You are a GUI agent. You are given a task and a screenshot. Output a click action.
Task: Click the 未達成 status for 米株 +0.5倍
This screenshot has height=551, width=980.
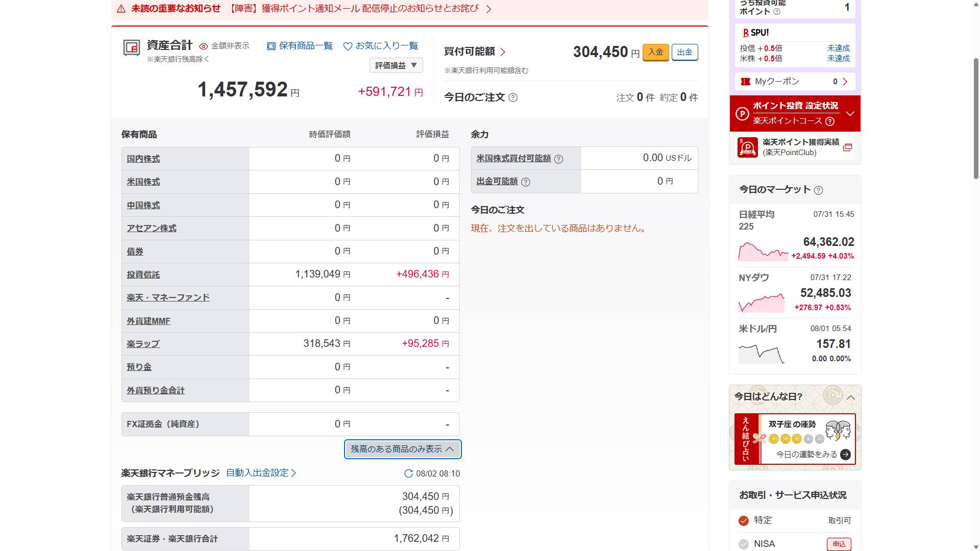tap(839, 59)
